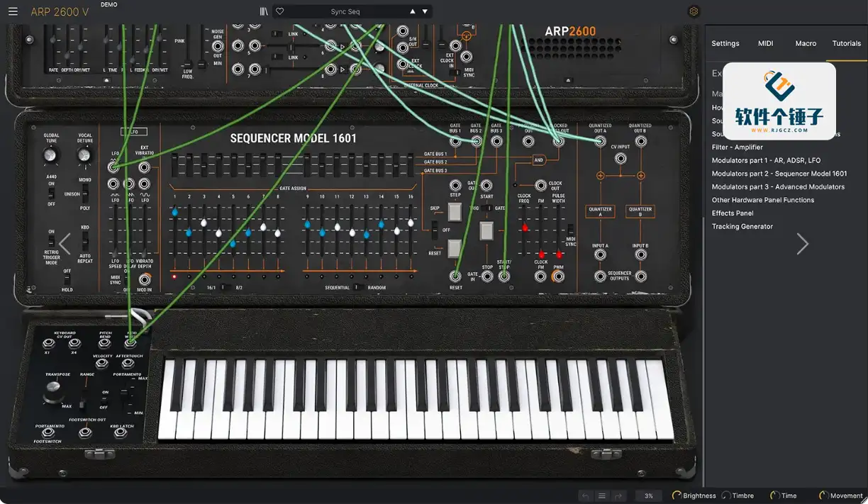Click the Clock FM input jack
The image size is (868, 504).
pos(541,276)
